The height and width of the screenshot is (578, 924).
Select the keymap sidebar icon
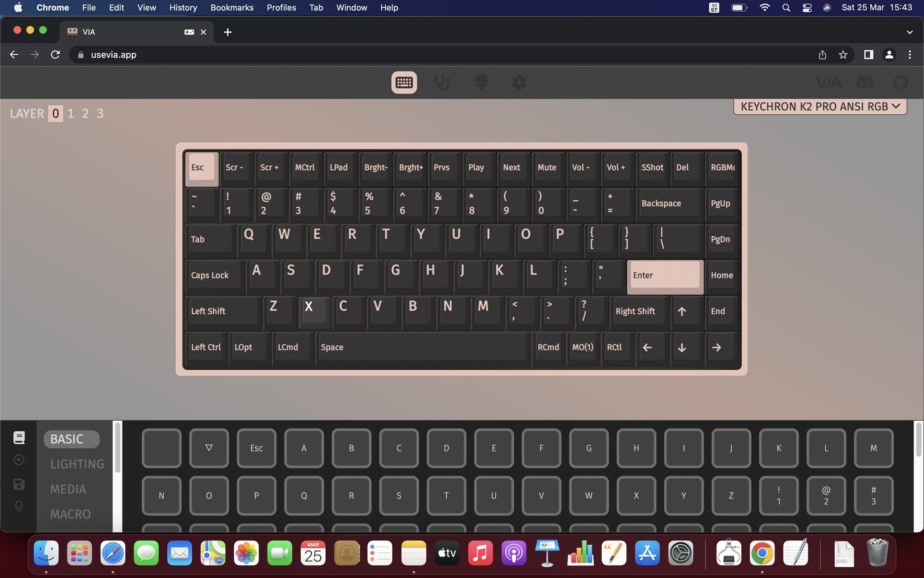click(x=19, y=438)
